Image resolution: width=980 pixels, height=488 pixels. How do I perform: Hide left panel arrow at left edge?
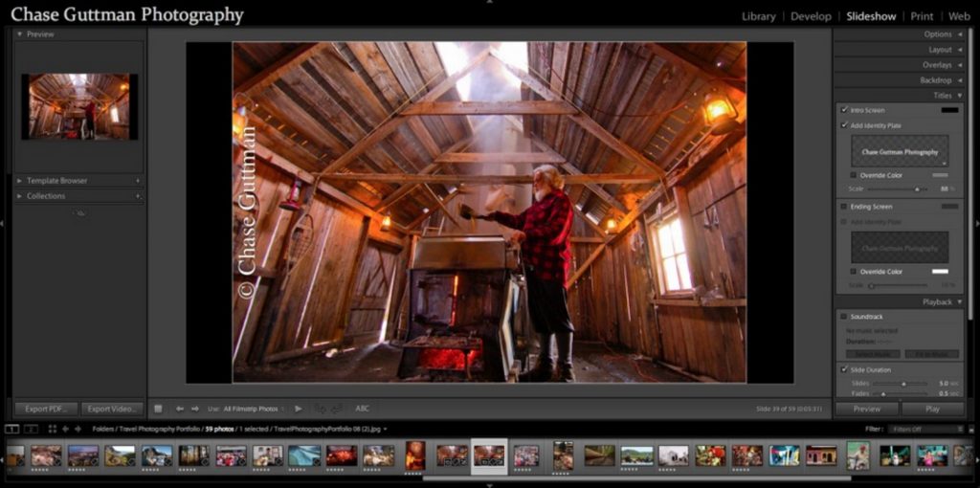coord(3,223)
